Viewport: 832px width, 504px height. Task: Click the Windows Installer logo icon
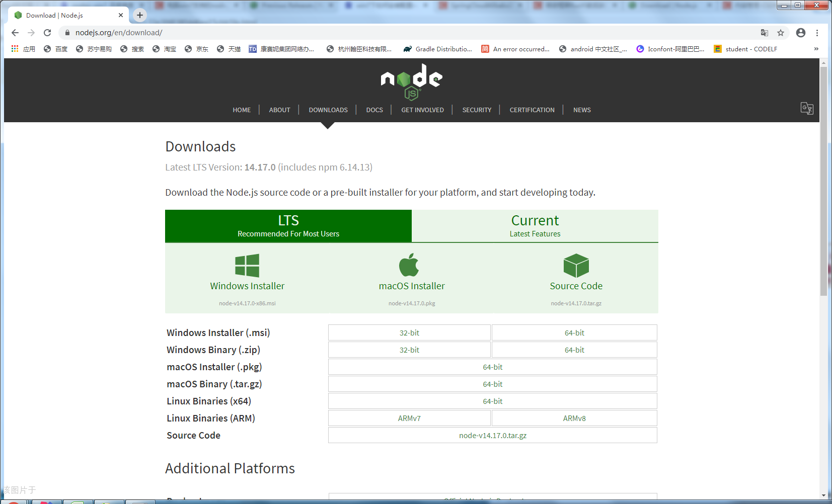click(x=247, y=266)
